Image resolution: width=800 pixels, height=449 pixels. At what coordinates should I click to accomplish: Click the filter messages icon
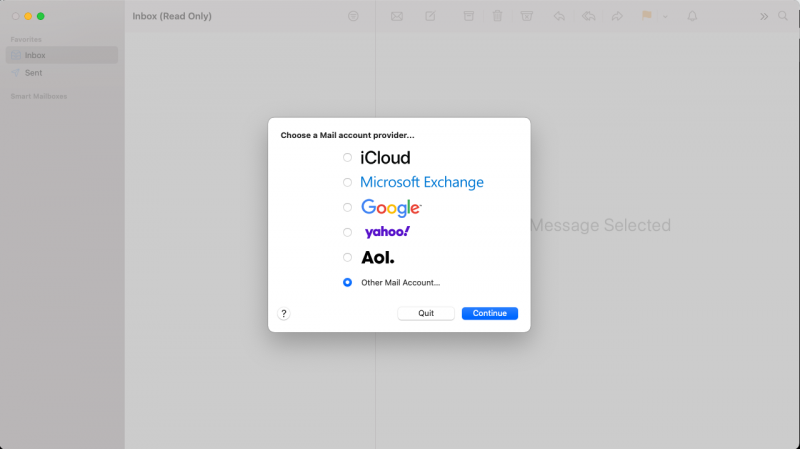(x=353, y=16)
